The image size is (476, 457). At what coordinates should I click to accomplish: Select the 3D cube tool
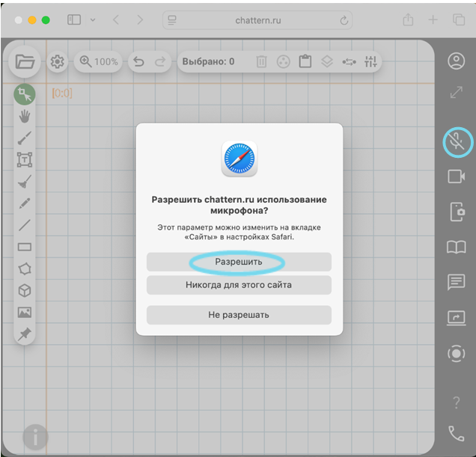coord(25,290)
